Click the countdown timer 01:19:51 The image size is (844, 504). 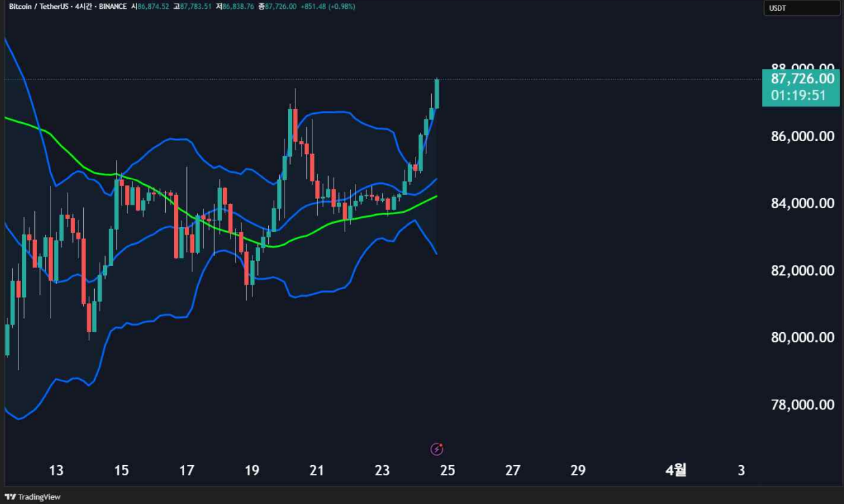[798, 95]
